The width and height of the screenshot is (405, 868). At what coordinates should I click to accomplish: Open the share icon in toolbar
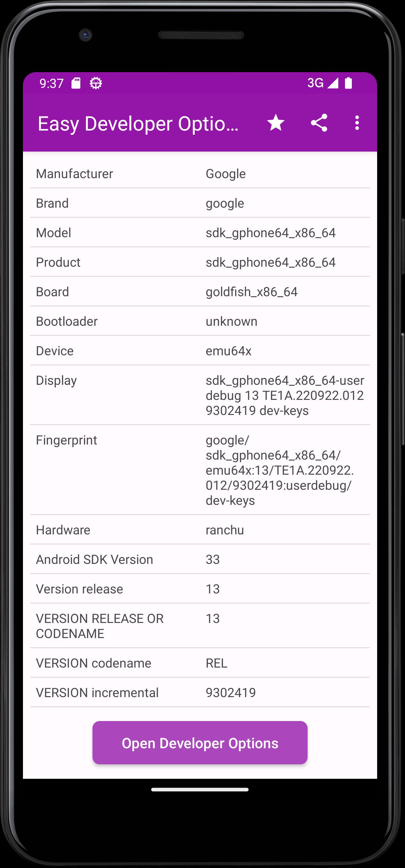coord(319,123)
